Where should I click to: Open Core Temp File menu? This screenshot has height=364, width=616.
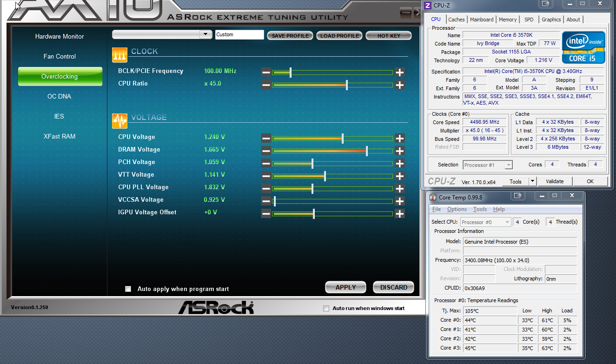click(x=437, y=209)
